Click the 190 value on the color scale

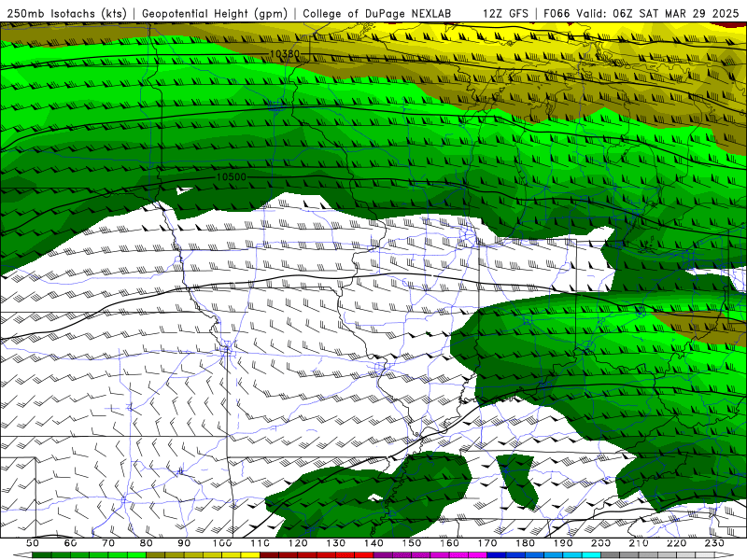pos(564,543)
